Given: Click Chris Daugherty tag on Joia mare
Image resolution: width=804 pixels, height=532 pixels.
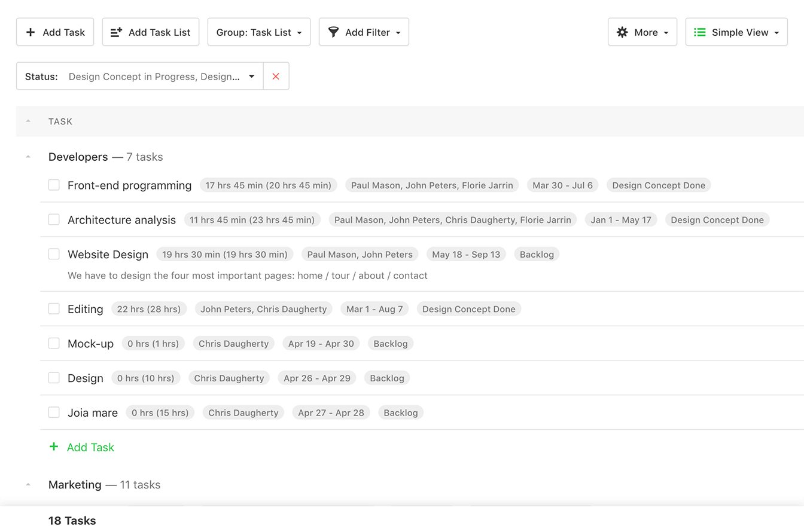Looking at the screenshot, I should click(x=243, y=413).
